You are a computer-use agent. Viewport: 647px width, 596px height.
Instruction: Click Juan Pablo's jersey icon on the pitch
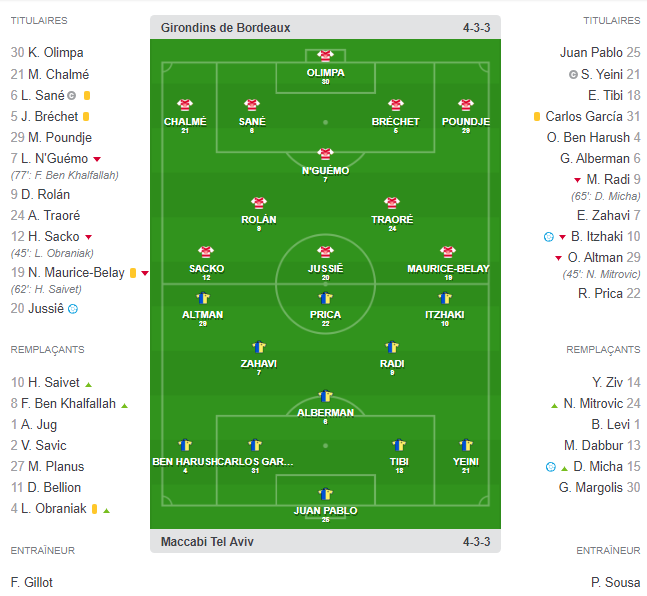tap(325, 494)
